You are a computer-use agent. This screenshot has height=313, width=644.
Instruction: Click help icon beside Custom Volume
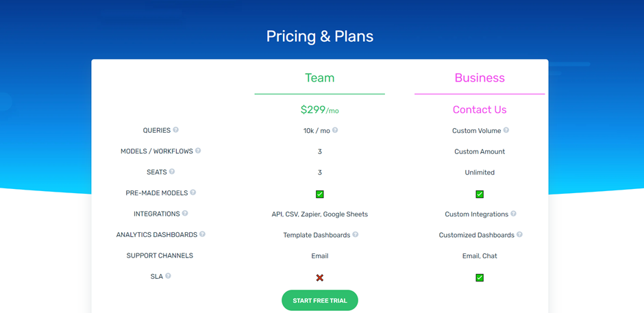point(506,130)
